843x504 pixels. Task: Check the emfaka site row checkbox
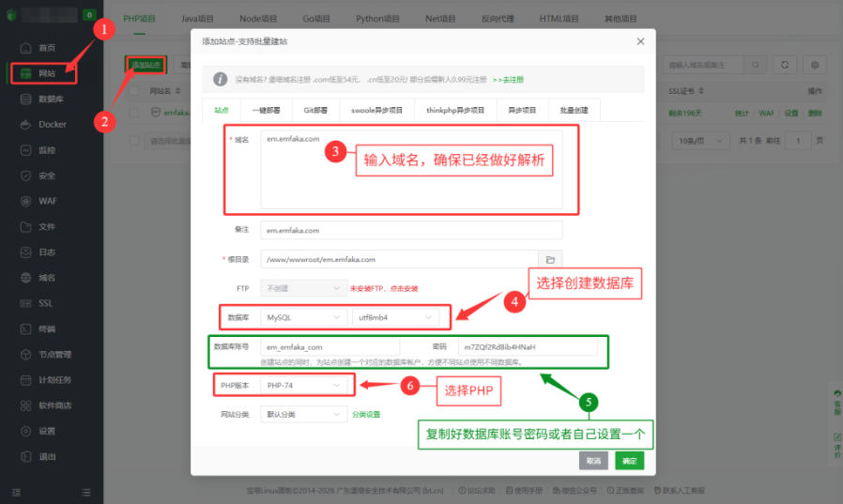pos(134,113)
